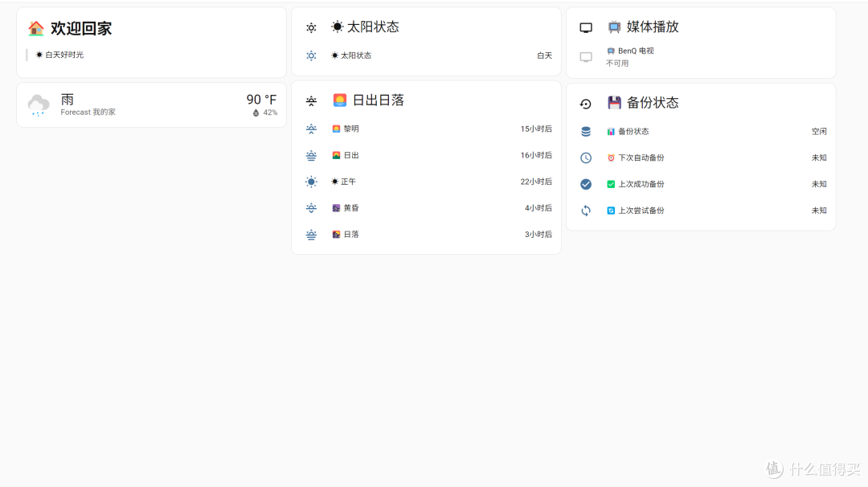Click the 不可用 status under BenQ 电视
This screenshot has width=868, height=487.
(617, 63)
